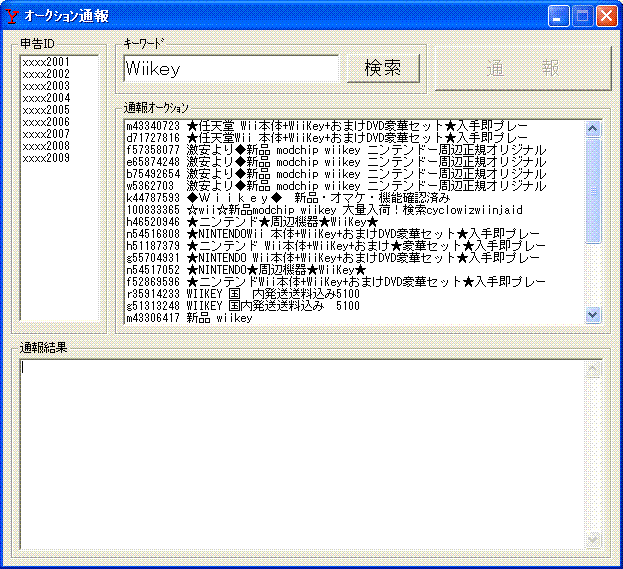Select auction row g55704931

tap(354, 258)
